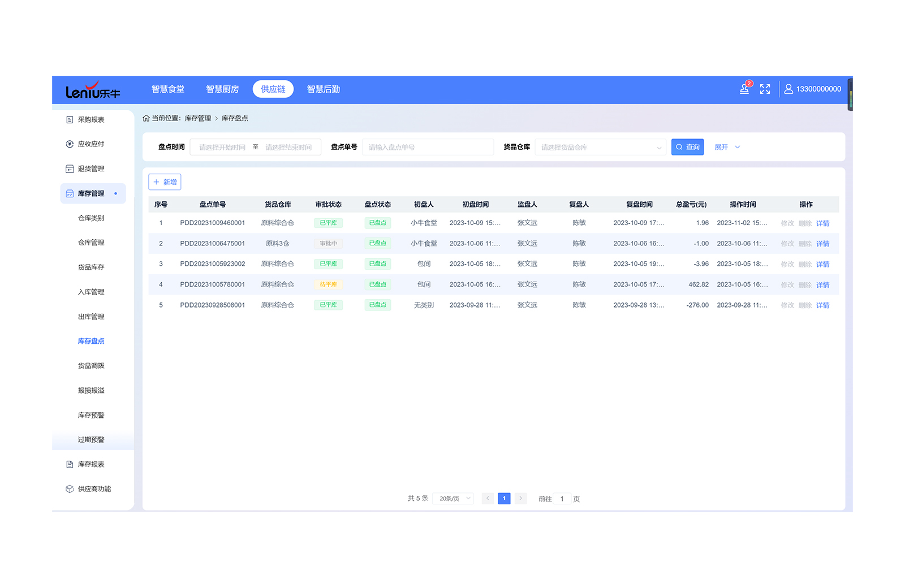Click 盘点单号 column header

[213, 205]
